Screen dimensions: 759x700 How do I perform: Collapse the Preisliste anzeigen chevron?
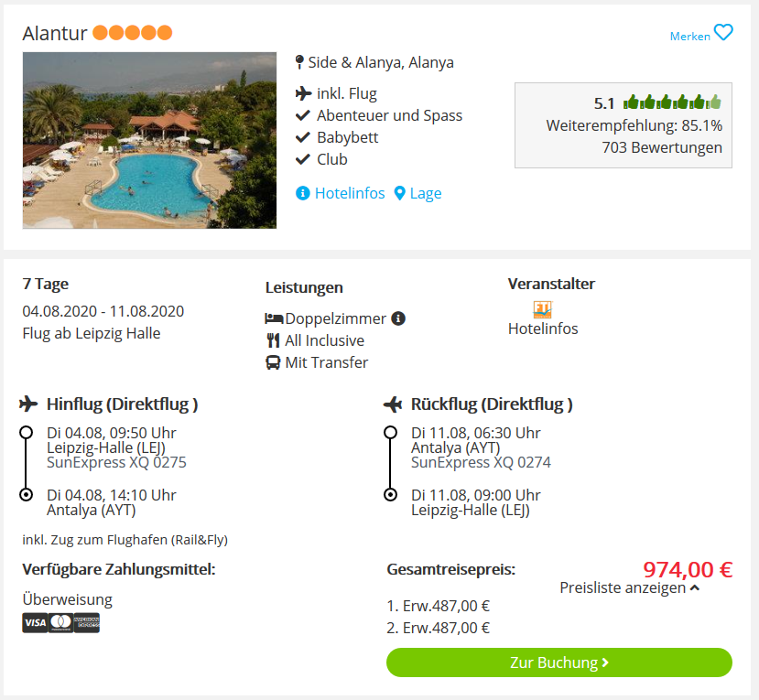pyautogui.click(x=695, y=587)
